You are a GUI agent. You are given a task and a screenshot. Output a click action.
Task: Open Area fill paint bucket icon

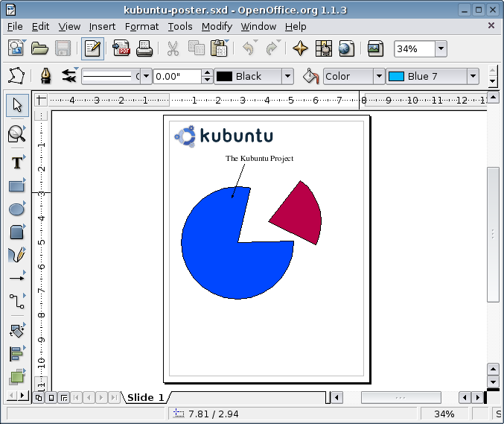[x=310, y=76]
